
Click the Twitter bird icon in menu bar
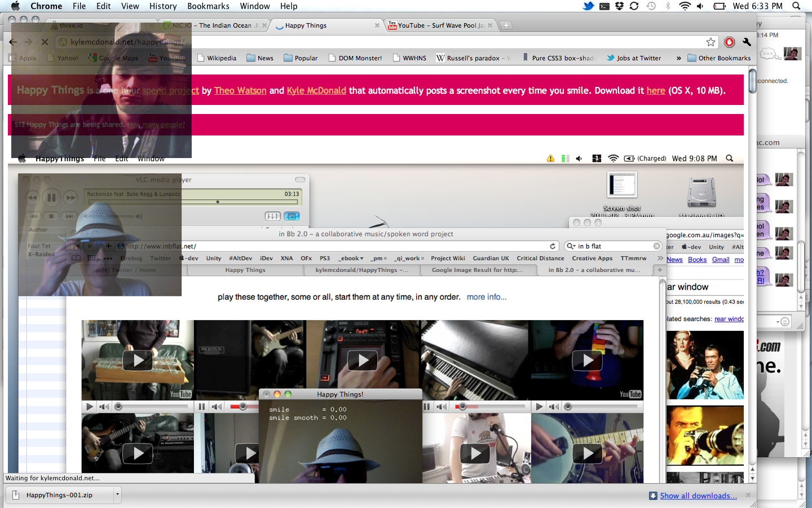point(588,6)
